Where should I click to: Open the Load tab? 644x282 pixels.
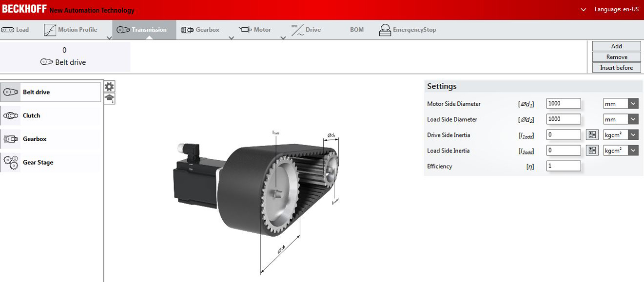click(x=15, y=30)
